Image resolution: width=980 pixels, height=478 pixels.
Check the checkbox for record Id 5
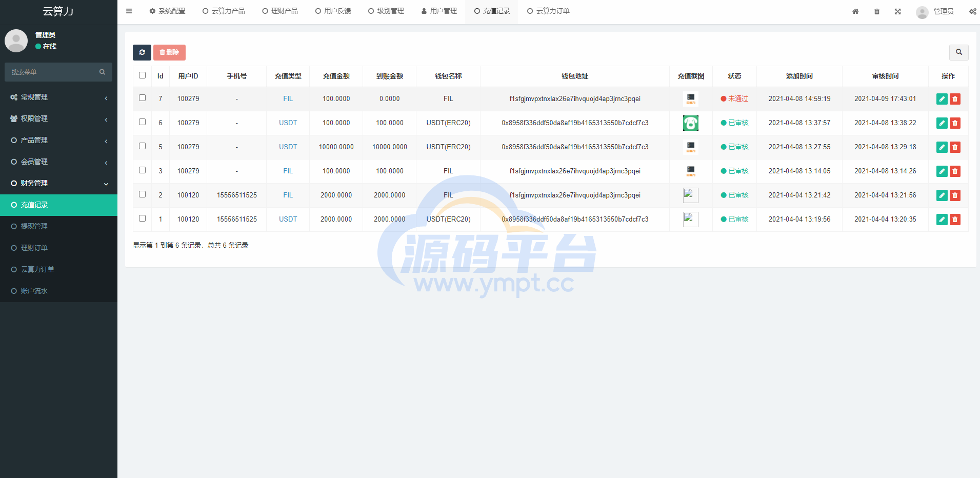pos(142,146)
